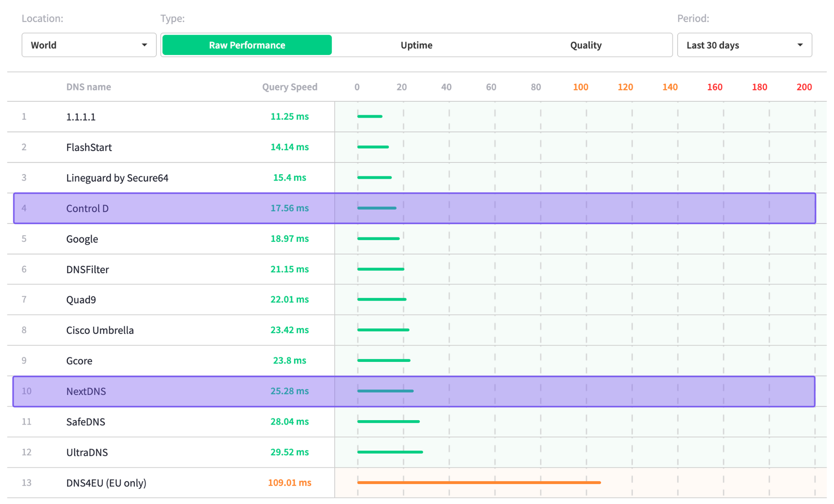
Task: Select the Cisco Umbrella row
Action: [x=100, y=330]
